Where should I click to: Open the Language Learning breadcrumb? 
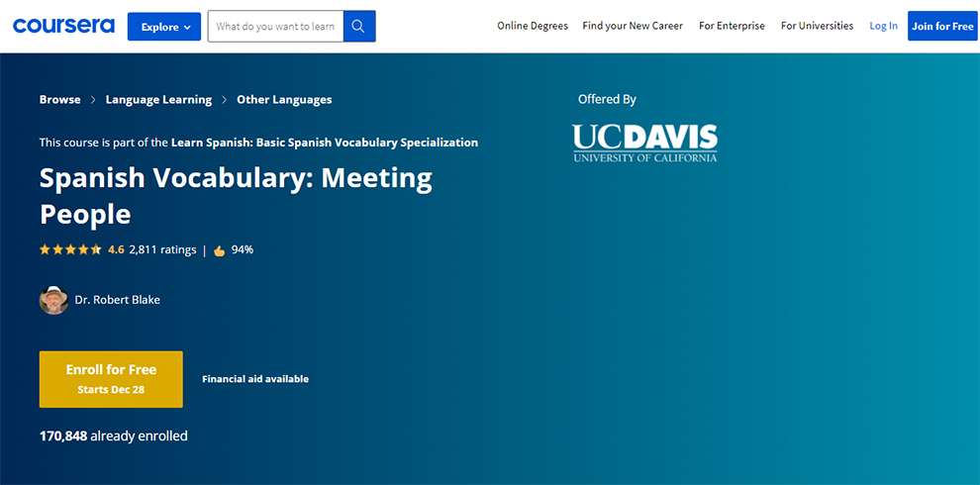point(158,99)
